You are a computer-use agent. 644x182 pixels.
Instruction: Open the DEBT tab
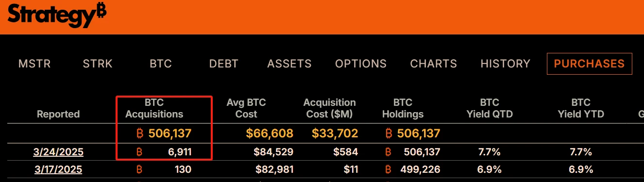tap(224, 64)
